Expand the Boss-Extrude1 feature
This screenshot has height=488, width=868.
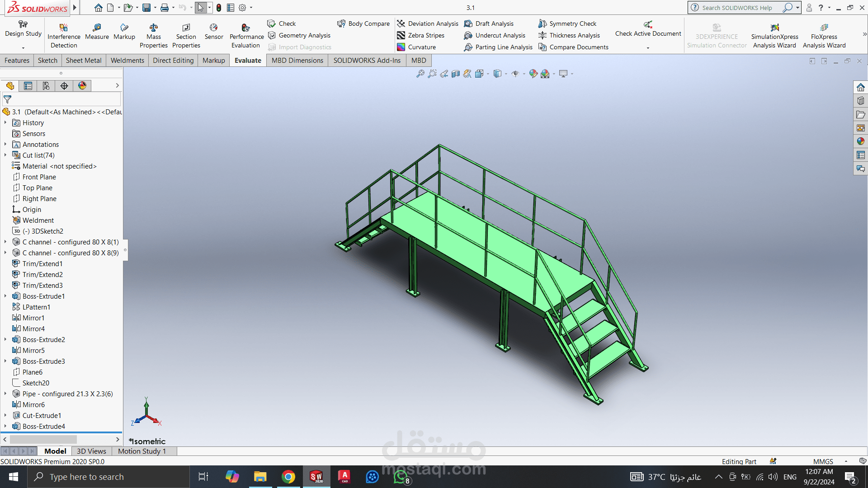tap(5, 296)
